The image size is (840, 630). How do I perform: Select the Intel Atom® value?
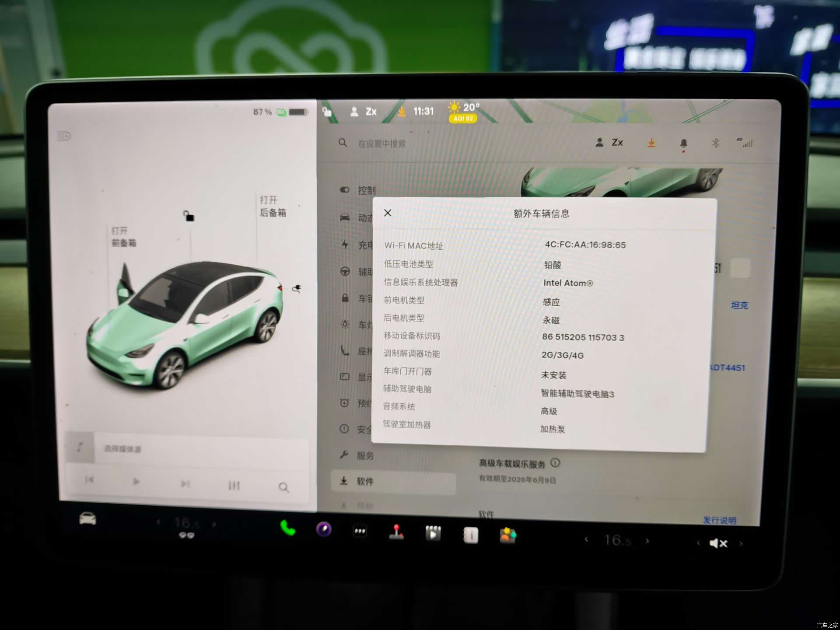pos(568,283)
